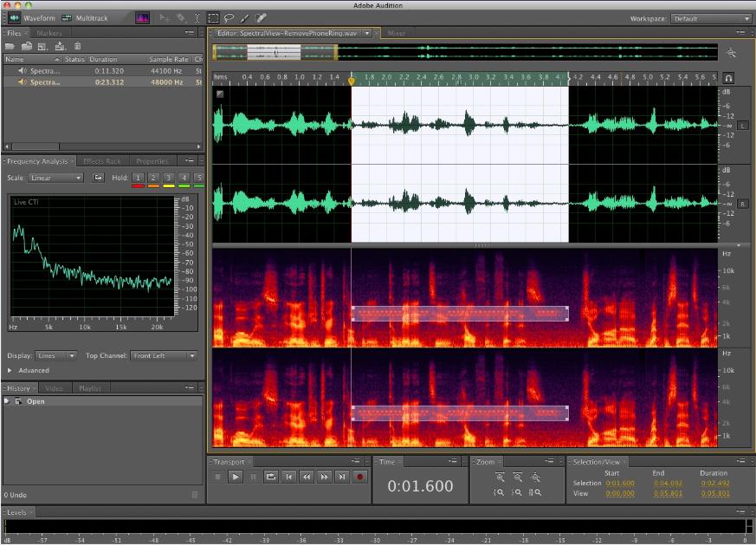The image size is (756, 546).
Task: Switch to the Multitrack view
Action: click(x=85, y=18)
